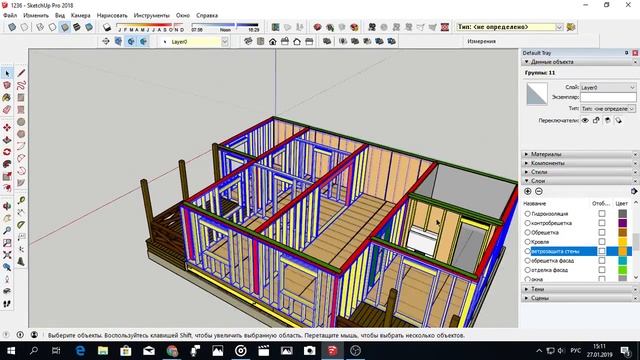Click purple color swatch of контробрешетка
The width and height of the screenshot is (640, 360).
[622, 223]
